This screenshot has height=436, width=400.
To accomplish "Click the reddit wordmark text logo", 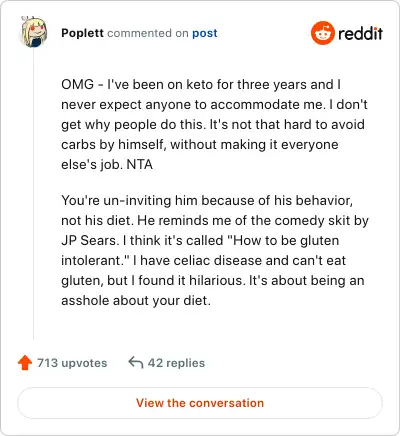I will pos(360,34).
